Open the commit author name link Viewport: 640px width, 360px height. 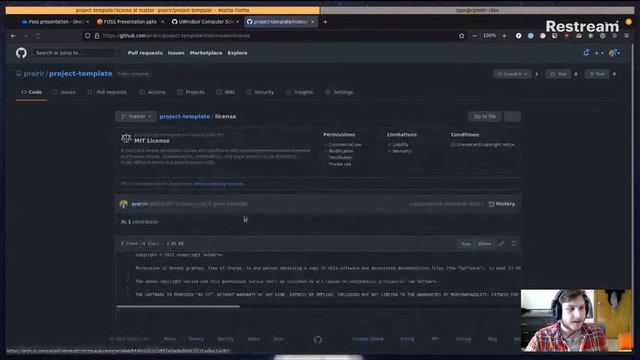tap(139, 204)
